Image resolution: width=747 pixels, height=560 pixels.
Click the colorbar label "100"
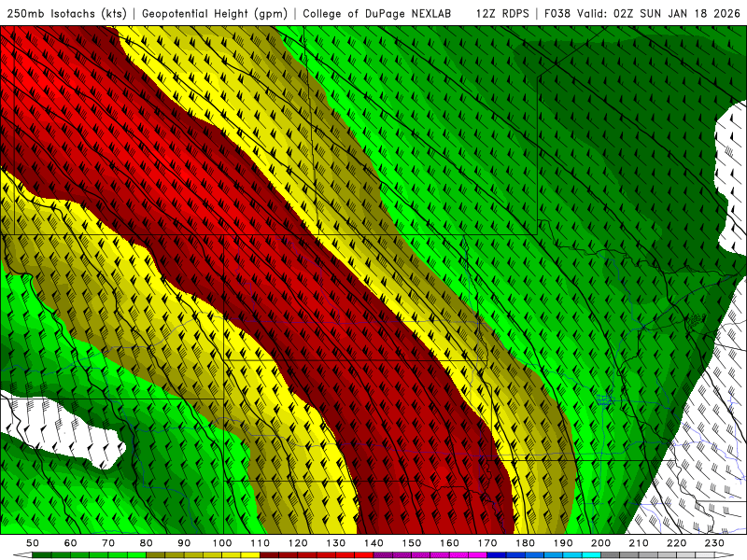click(222, 543)
